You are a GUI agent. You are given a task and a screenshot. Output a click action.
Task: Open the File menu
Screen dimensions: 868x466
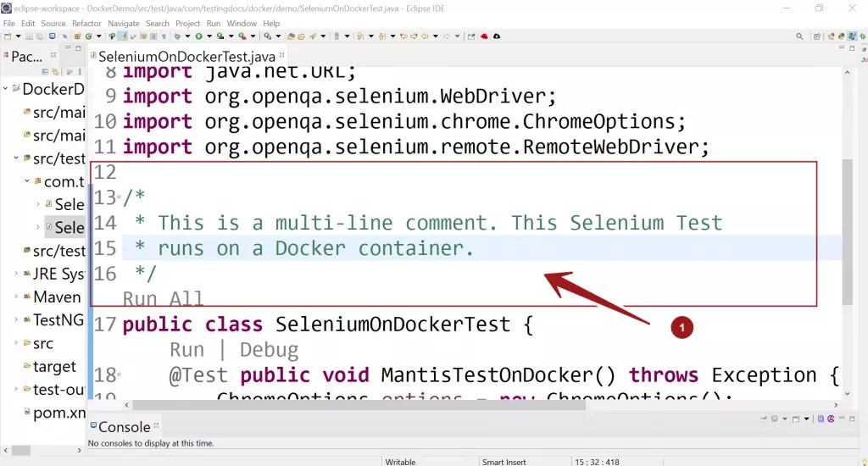pyautogui.click(x=8, y=23)
